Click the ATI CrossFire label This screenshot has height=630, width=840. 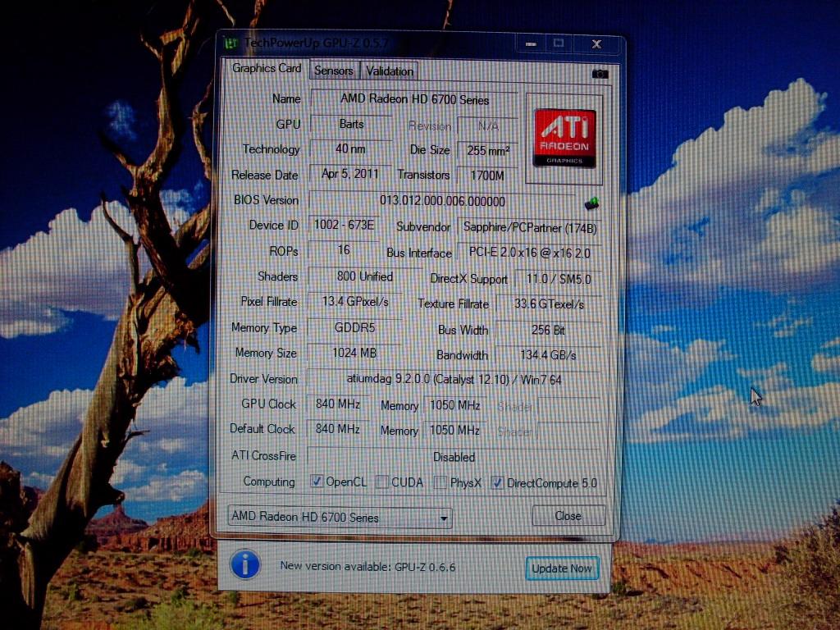263,455
